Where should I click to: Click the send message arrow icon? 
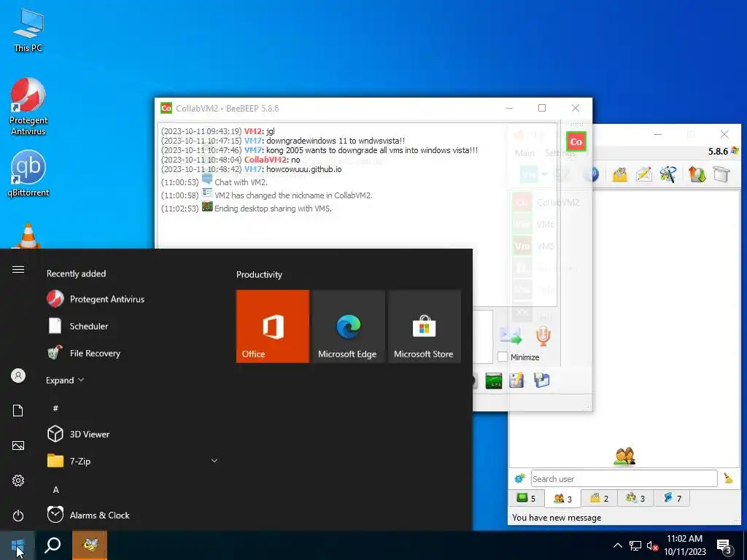tap(510, 336)
